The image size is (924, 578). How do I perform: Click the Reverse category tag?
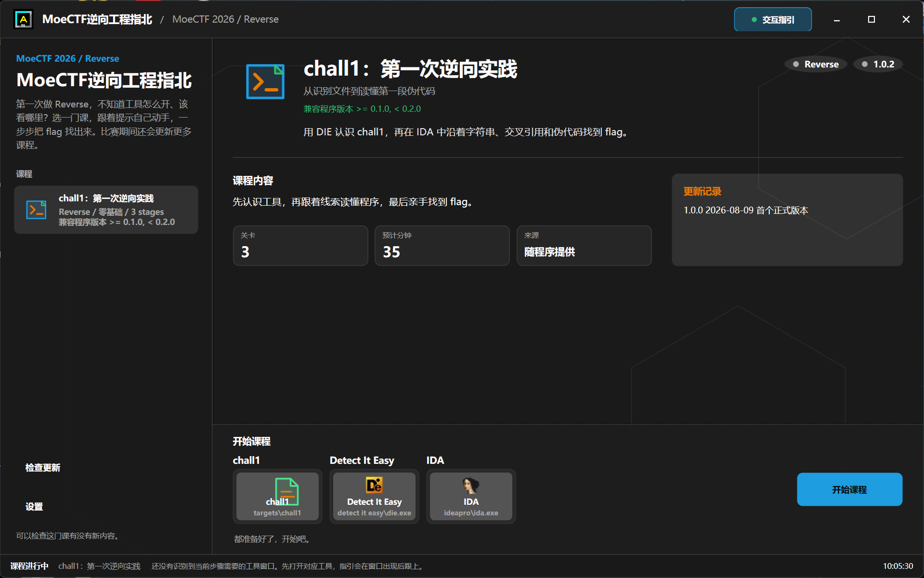click(816, 64)
